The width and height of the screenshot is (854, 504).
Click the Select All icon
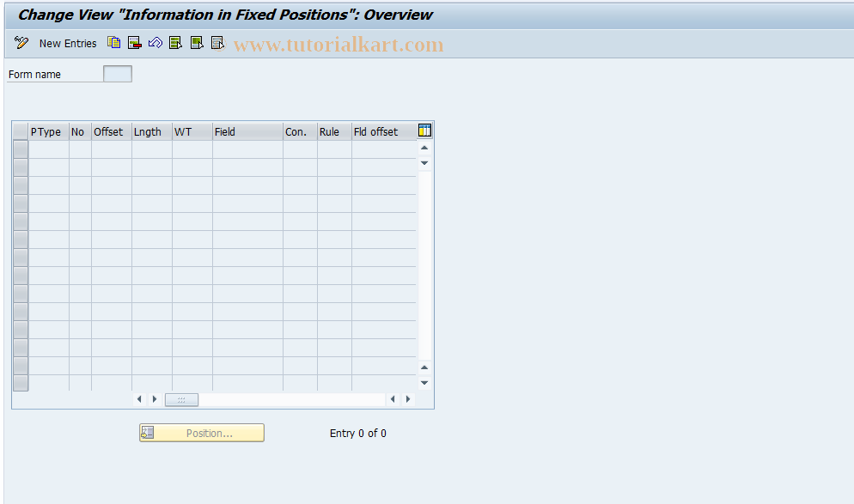point(176,42)
